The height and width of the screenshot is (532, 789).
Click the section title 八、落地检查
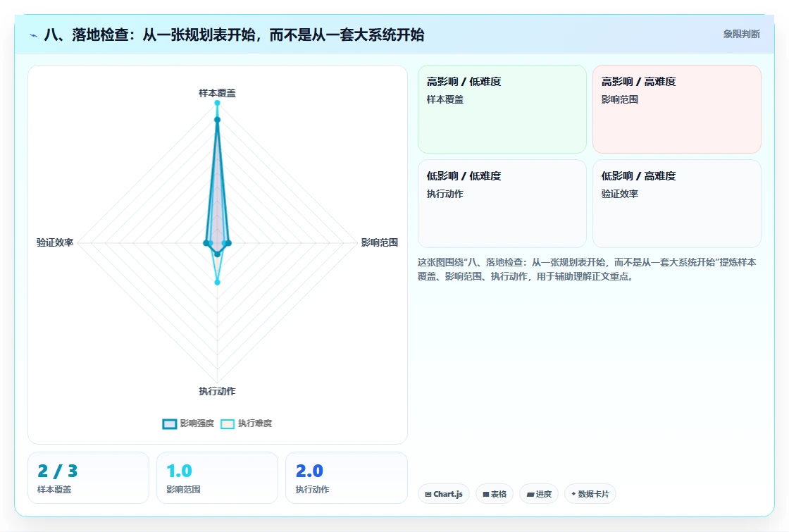pos(234,35)
